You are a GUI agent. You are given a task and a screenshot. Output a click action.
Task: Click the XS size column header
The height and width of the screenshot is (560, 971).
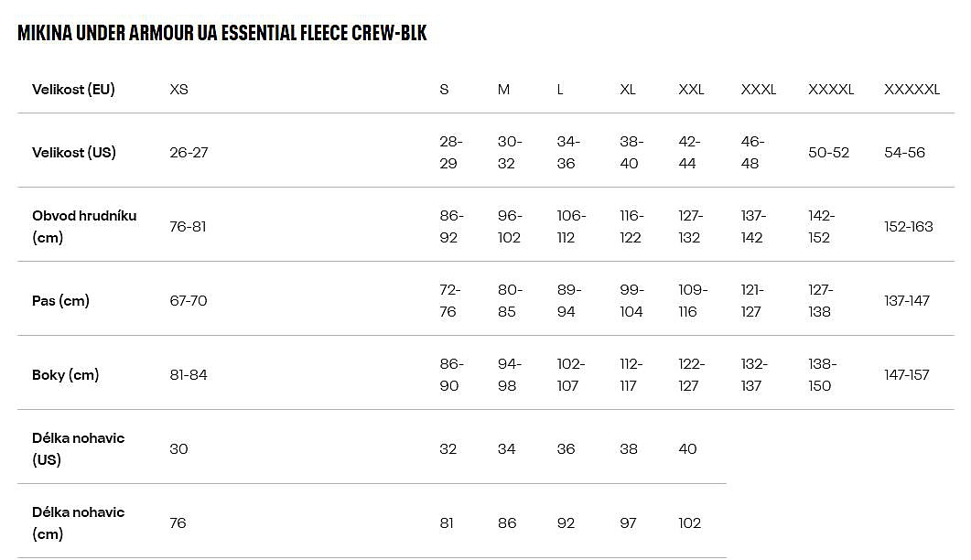point(178,90)
